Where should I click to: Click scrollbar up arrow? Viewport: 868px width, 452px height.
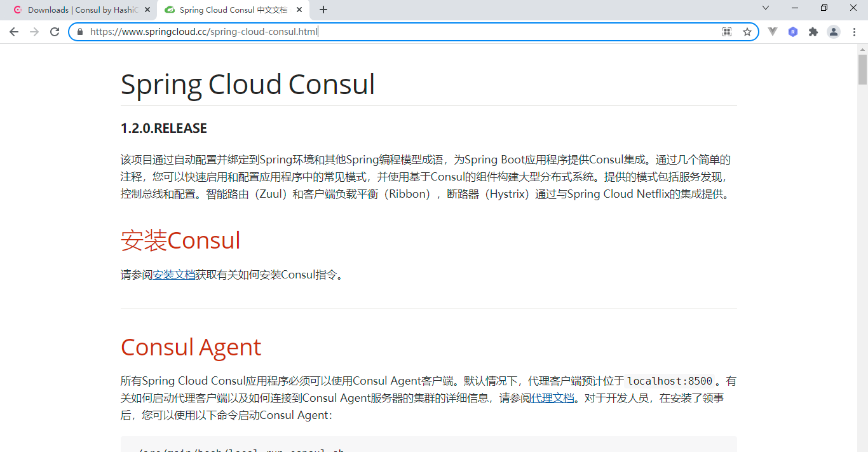point(862,49)
